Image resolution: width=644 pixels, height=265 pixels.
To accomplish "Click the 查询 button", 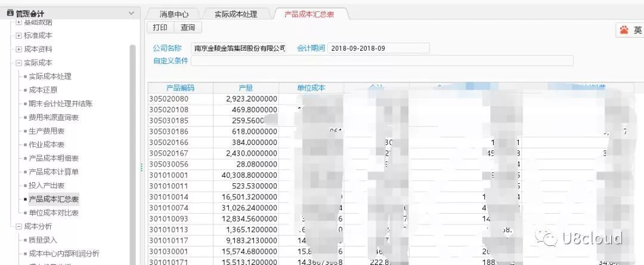I will [188, 27].
